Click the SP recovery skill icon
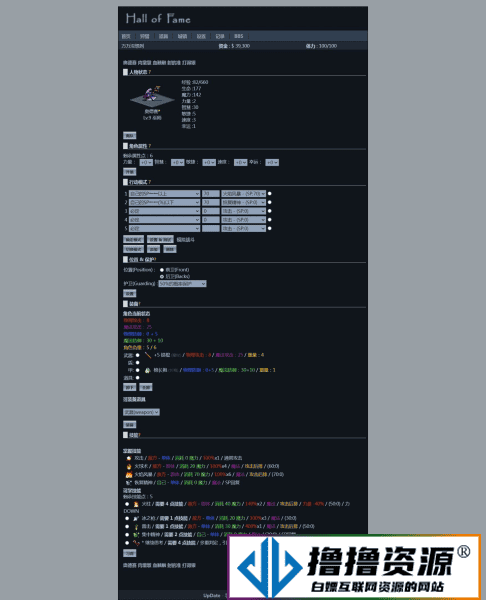Image resolution: width=486 pixels, height=600 pixels. (x=129, y=483)
